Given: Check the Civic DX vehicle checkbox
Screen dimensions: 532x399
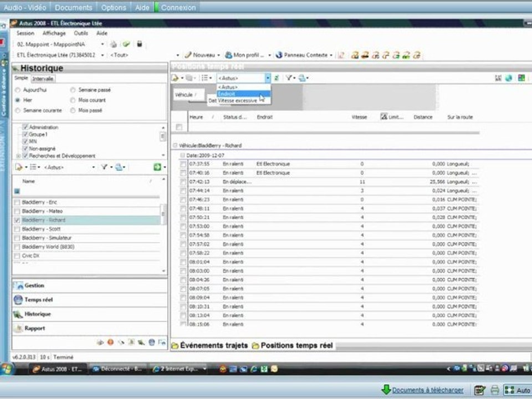Looking at the screenshot, I should tap(17, 256).
